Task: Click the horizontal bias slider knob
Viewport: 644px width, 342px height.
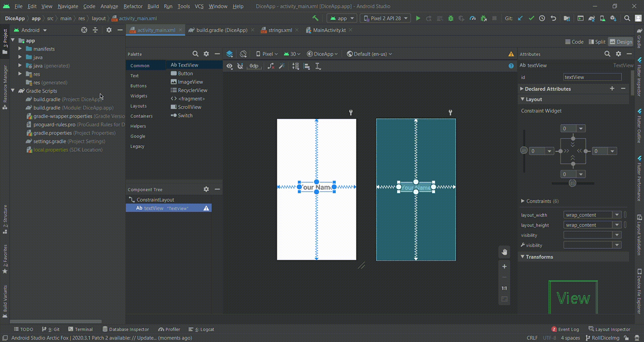Action: coord(572,183)
